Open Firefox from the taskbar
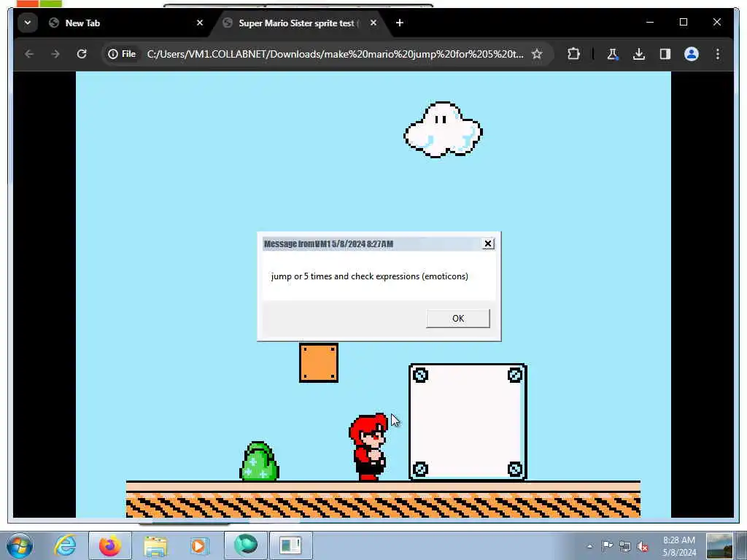747x560 pixels. click(x=110, y=545)
